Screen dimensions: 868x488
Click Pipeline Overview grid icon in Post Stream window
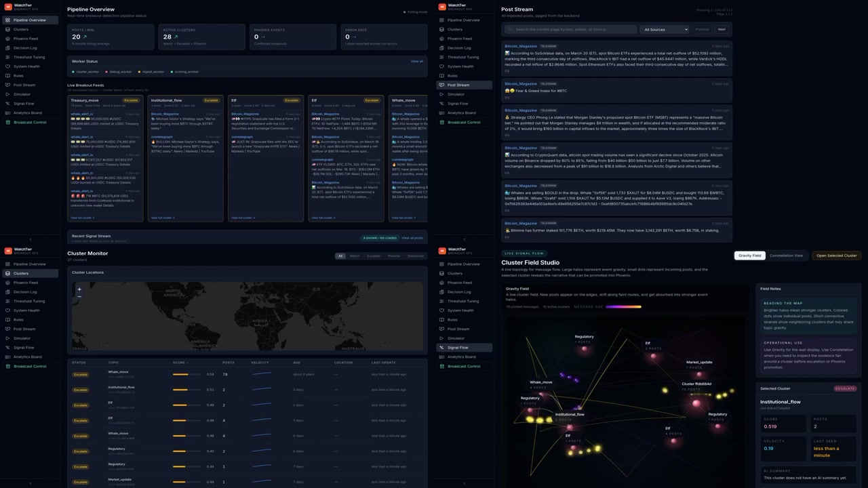(442, 20)
